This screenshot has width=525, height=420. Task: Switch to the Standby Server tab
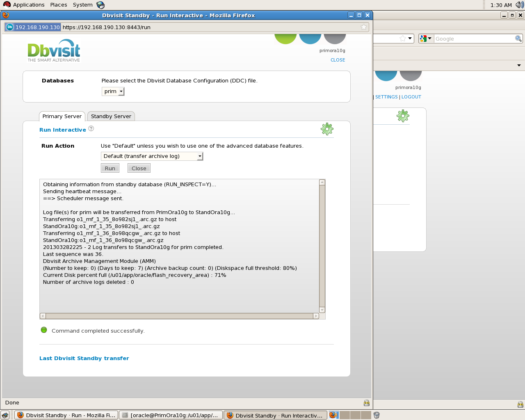(111, 116)
